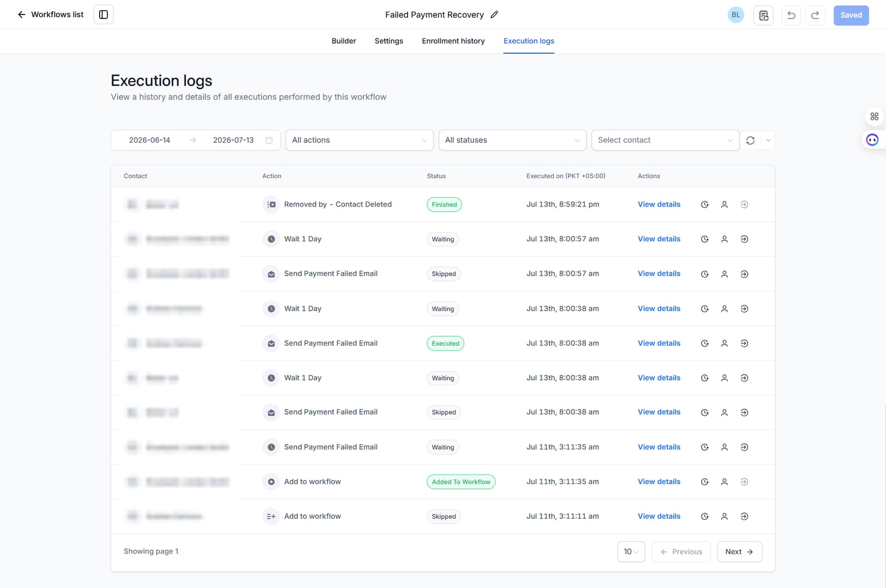886x588 pixels.
Task: Go to Next page of logs
Action: tap(739, 551)
